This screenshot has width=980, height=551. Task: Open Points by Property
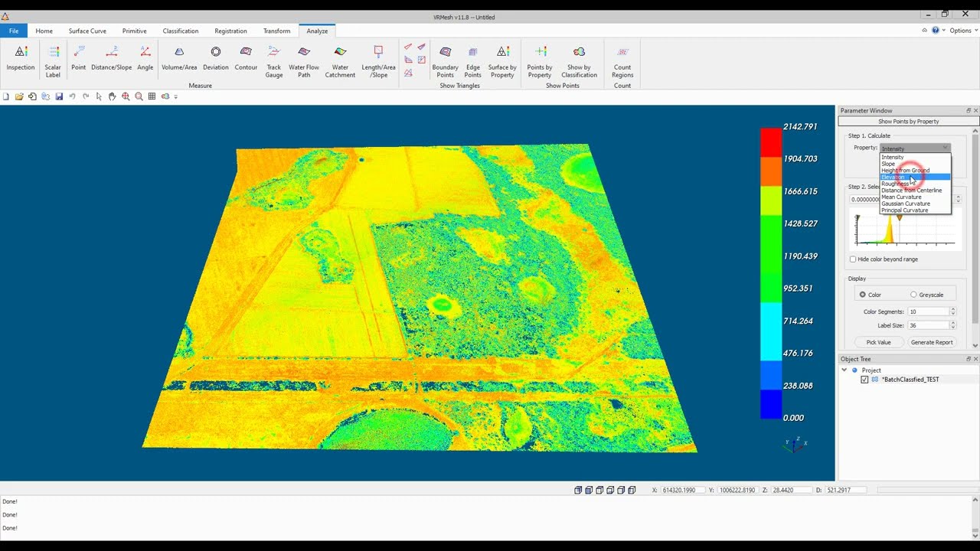(x=540, y=61)
